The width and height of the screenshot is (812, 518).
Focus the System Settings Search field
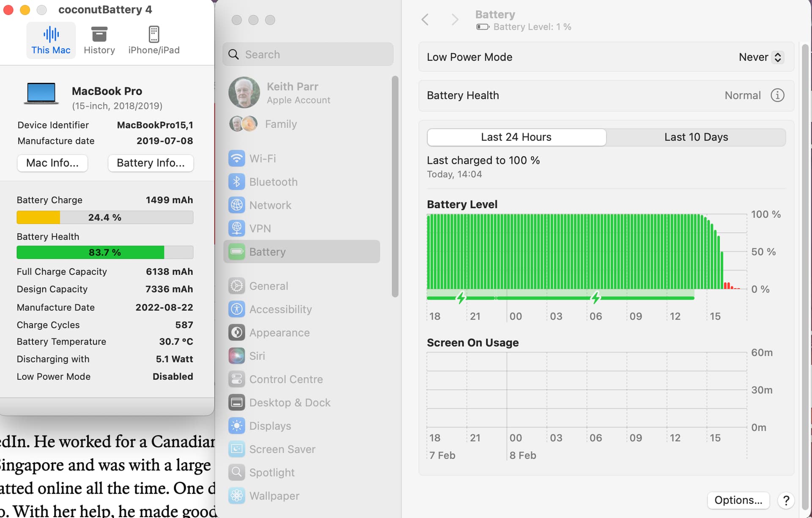[308, 55]
